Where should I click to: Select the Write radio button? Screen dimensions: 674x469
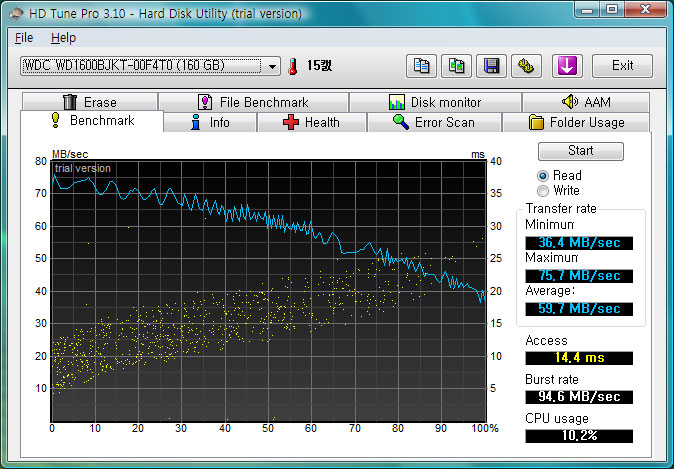tap(544, 190)
